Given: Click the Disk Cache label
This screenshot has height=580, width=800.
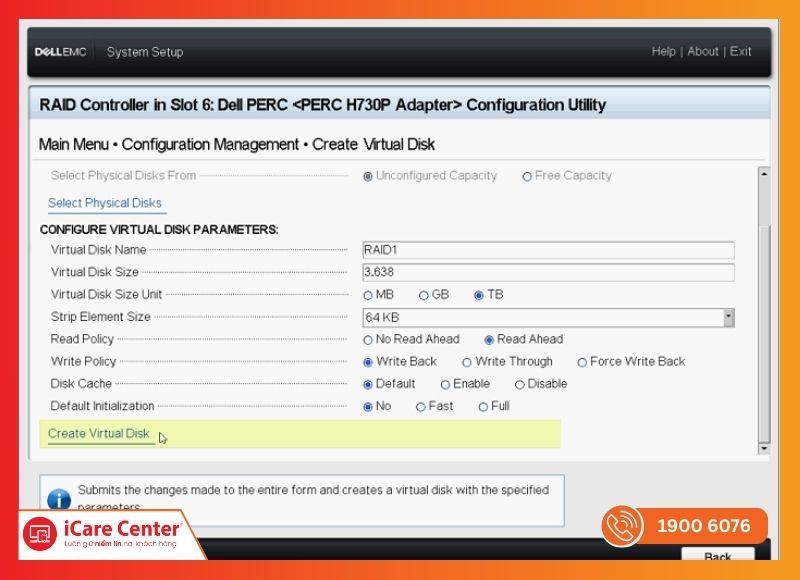Looking at the screenshot, I should click(81, 384).
